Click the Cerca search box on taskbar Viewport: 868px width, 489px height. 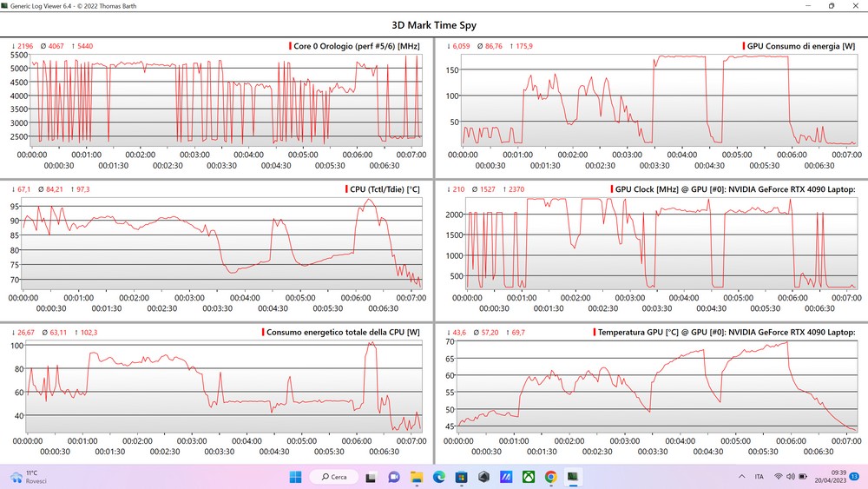pos(334,477)
